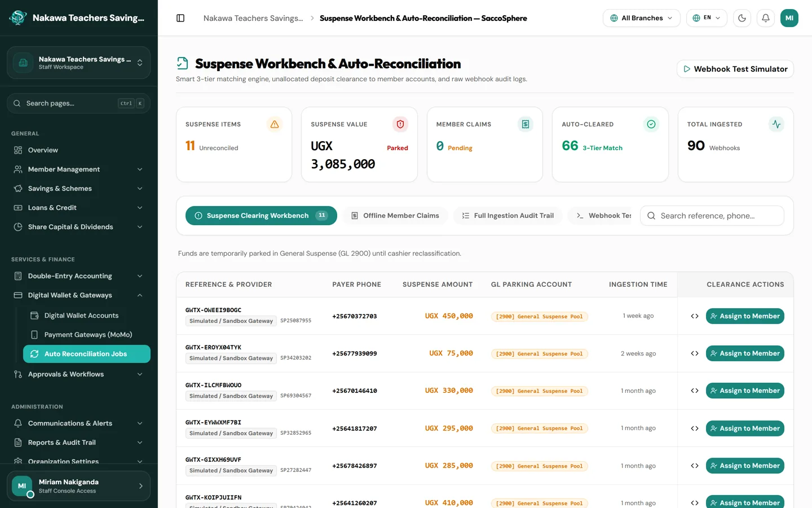Click the Total Ingested activity icon

coord(776,124)
